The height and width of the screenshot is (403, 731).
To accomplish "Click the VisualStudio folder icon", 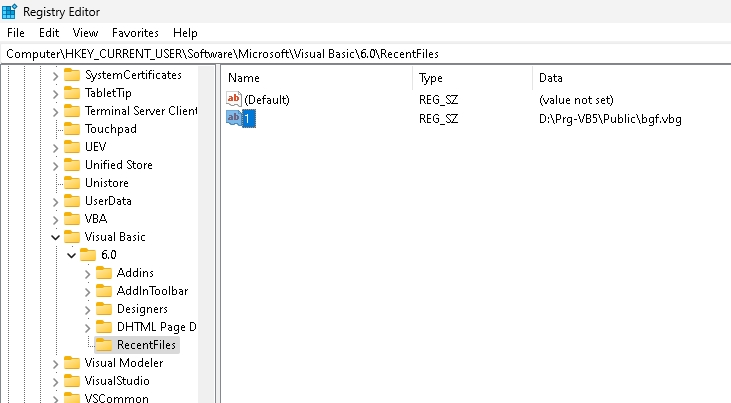I will [72, 381].
